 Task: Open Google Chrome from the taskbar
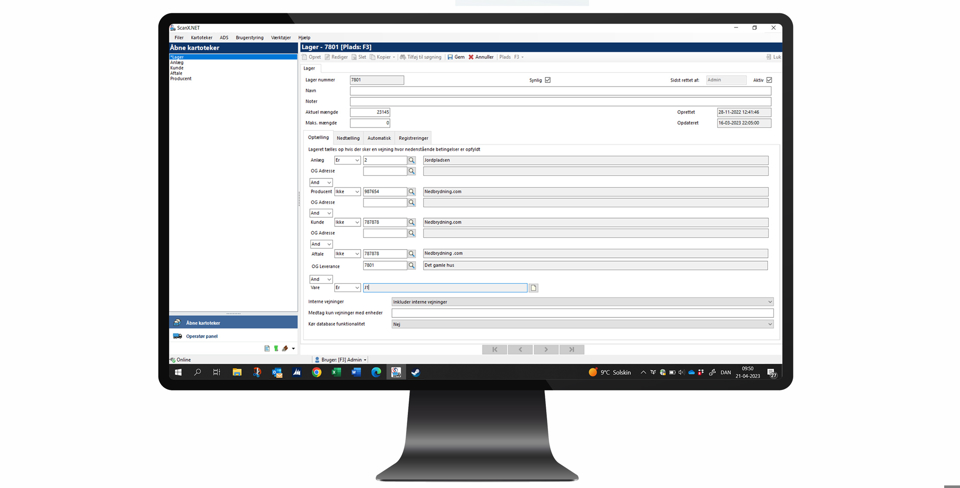316,372
